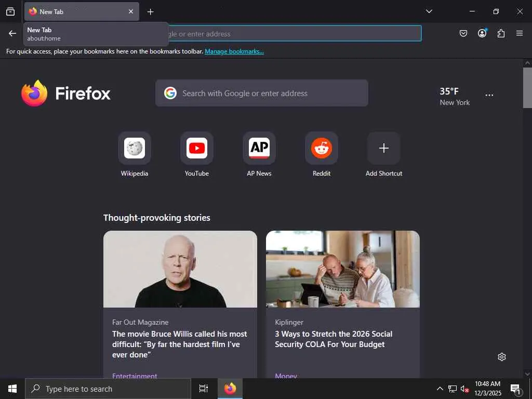Open the AP News shortcut
This screenshot has height=399, width=532.
pos(259,154)
